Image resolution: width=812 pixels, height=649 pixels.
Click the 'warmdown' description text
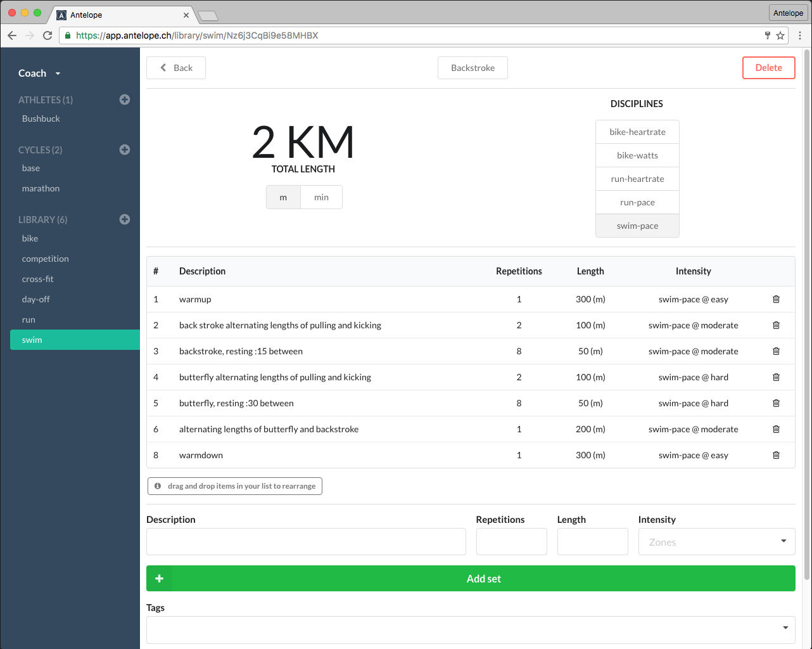[201, 455]
